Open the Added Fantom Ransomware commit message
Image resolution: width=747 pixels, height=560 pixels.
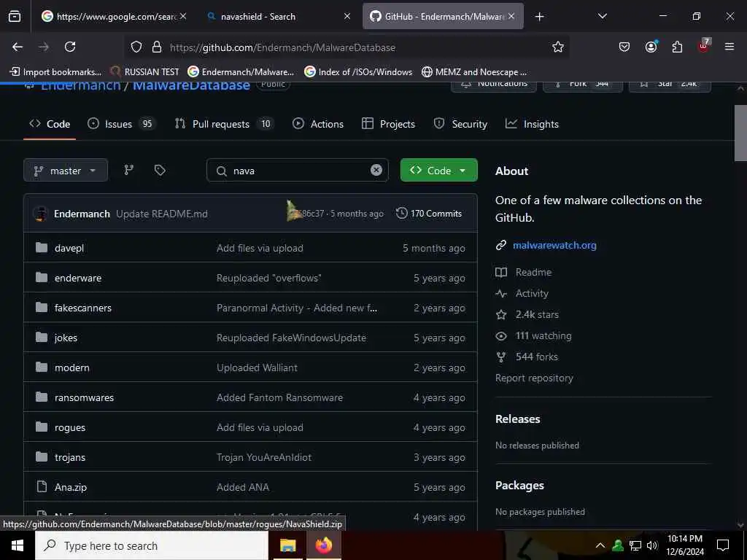pyautogui.click(x=279, y=397)
